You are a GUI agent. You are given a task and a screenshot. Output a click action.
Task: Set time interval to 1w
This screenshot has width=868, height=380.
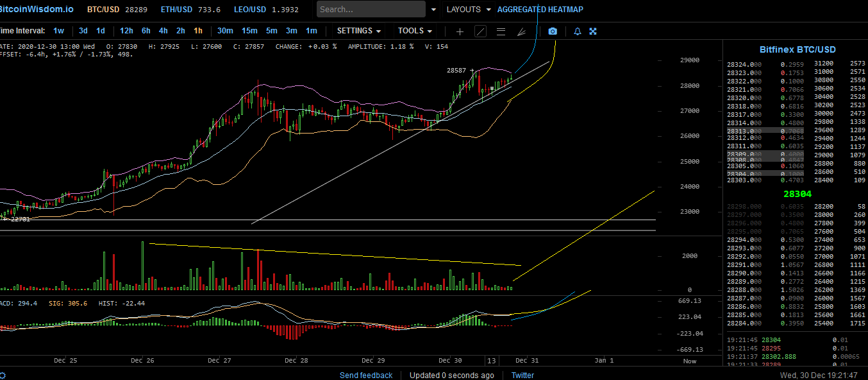58,31
